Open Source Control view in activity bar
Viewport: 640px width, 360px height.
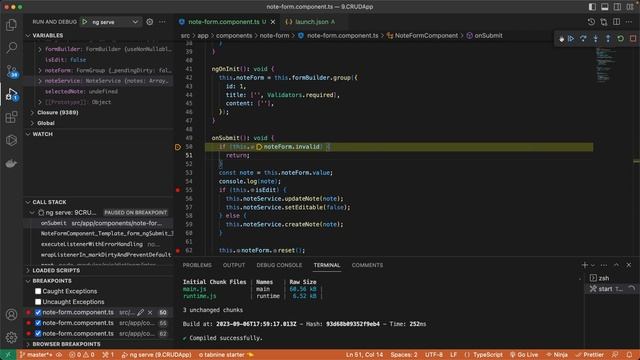[x=11, y=71]
